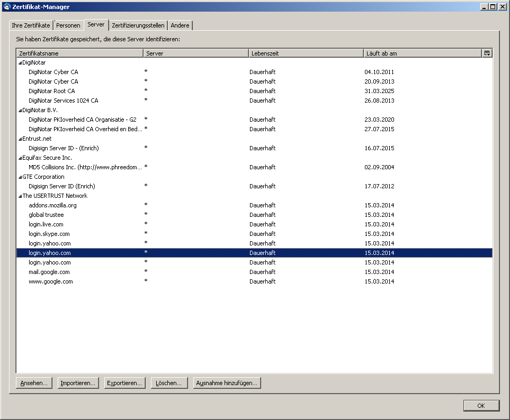The image size is (510, 420).
Task: Switch to the Personen tab
Action: click(68, 25)
